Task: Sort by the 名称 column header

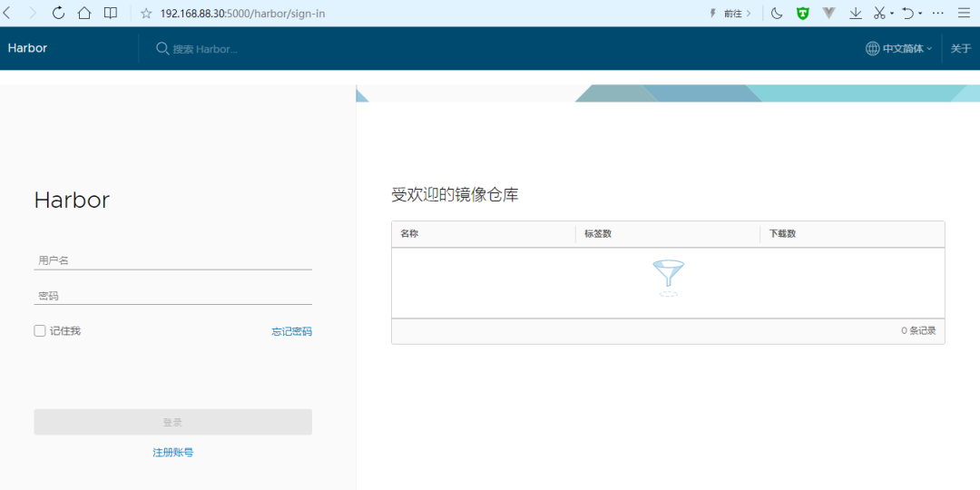Action: 409,234
